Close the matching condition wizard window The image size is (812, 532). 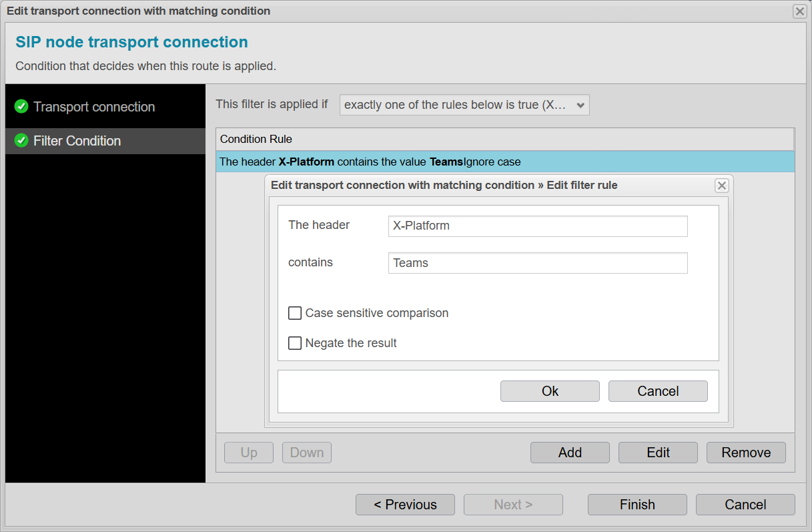(799, 11)
